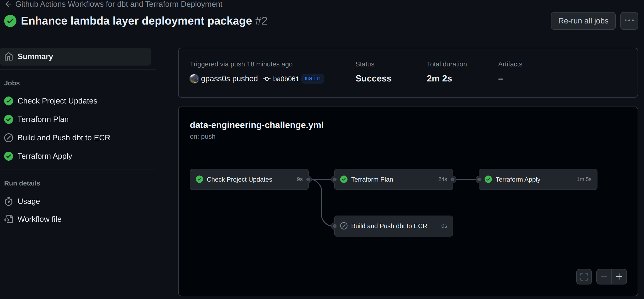Open Build and Push dbt to ECR job
This screenshot has height=299, width=644.
pyautogui.click(x=64, y=138)
